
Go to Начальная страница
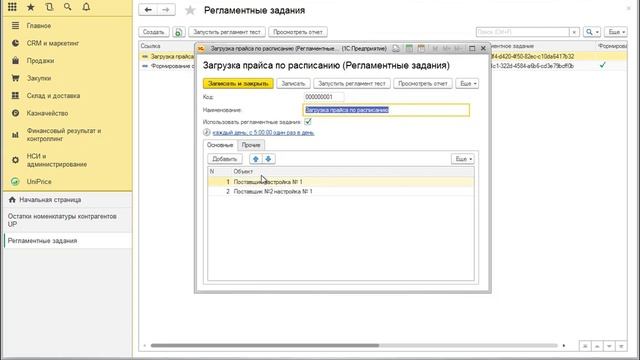click(x=50, y=200)
